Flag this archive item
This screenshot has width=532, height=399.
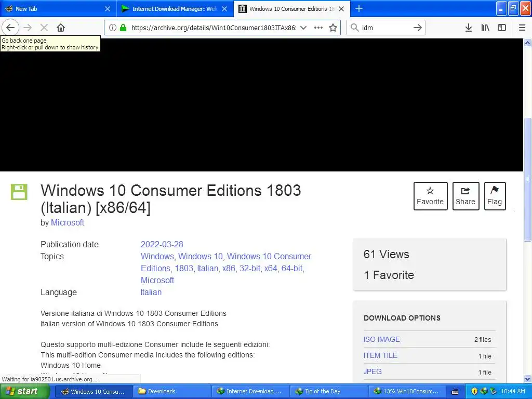[x=495, y=196]
